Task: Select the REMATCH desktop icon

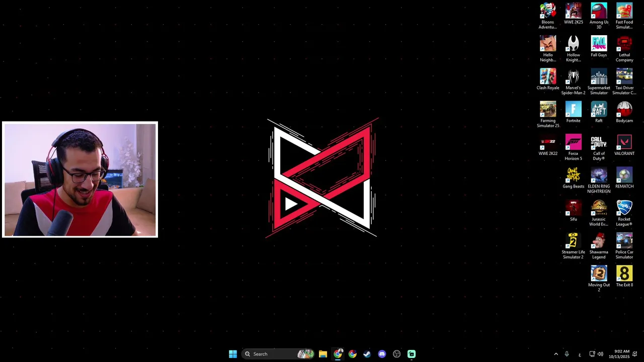Action: click(624, 178)
